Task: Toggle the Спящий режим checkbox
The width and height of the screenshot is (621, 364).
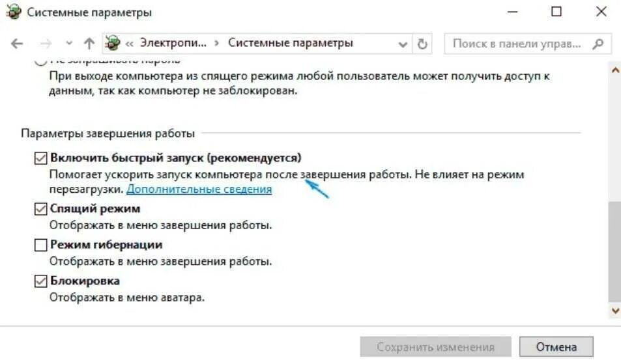Action: [x=40, y=208]
